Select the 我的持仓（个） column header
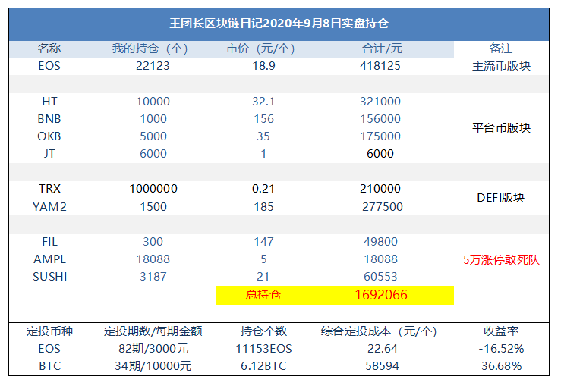Screen dimensions: 561x392 pos(150,49)
